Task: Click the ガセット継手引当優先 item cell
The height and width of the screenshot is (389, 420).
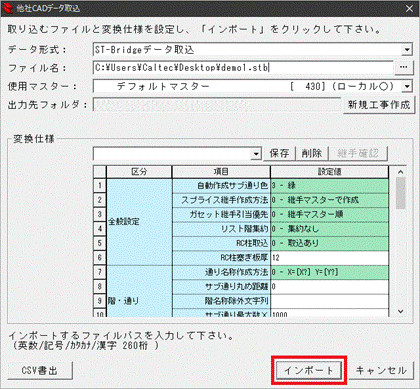Action: (x=221, y=214)
